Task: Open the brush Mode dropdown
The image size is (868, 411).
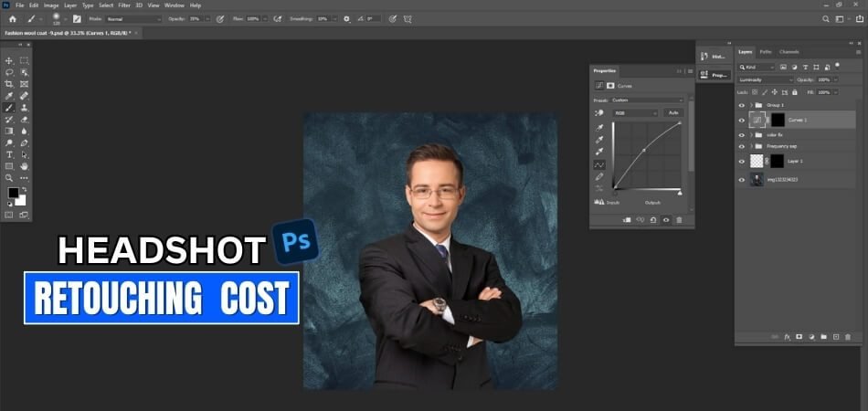Action: pyautogui.click(x=133, y=19)
